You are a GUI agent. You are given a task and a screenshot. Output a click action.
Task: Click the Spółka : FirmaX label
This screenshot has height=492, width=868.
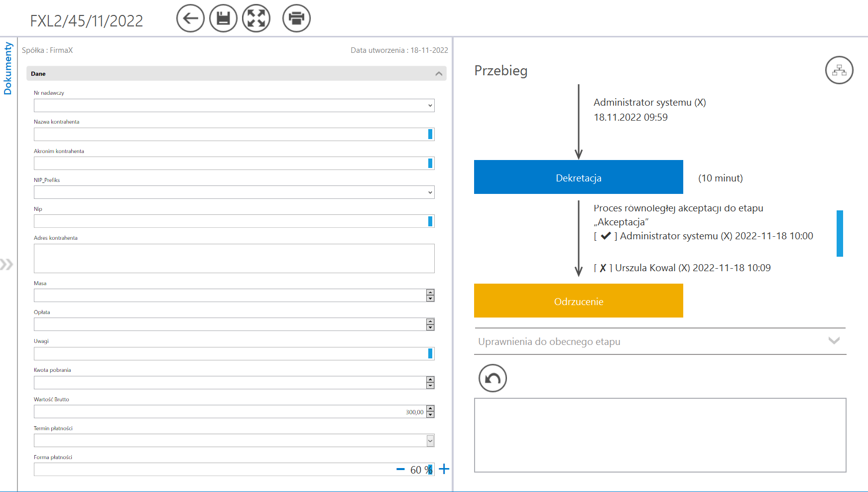47,50
